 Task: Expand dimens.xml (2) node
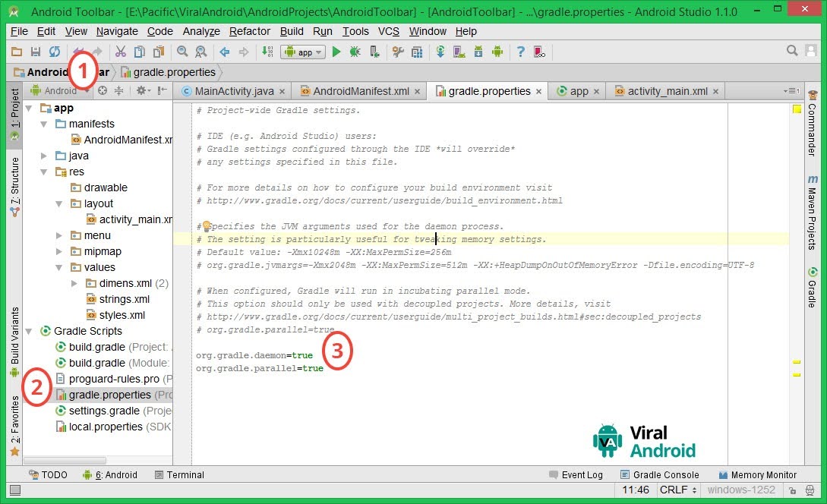[74, 283]
